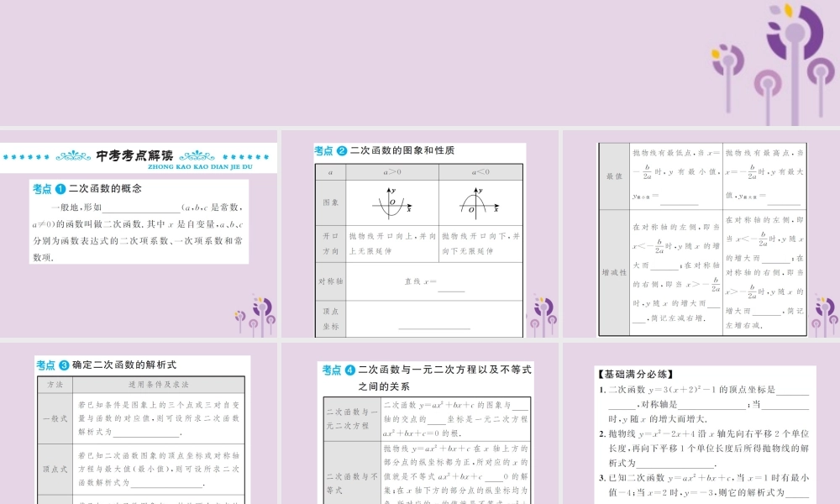This screenshot has height=504, width=840.
Task: Select heading 考点3 确定二次函数的解析式
Action: [106, 365]
